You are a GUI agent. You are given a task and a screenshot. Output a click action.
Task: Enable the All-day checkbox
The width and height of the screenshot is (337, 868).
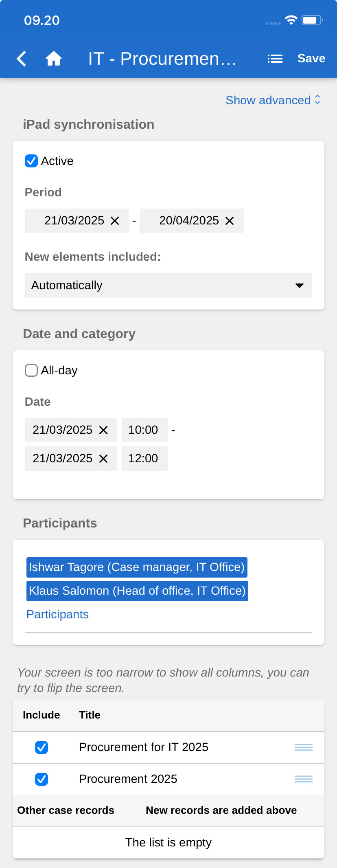click(31, 370)
